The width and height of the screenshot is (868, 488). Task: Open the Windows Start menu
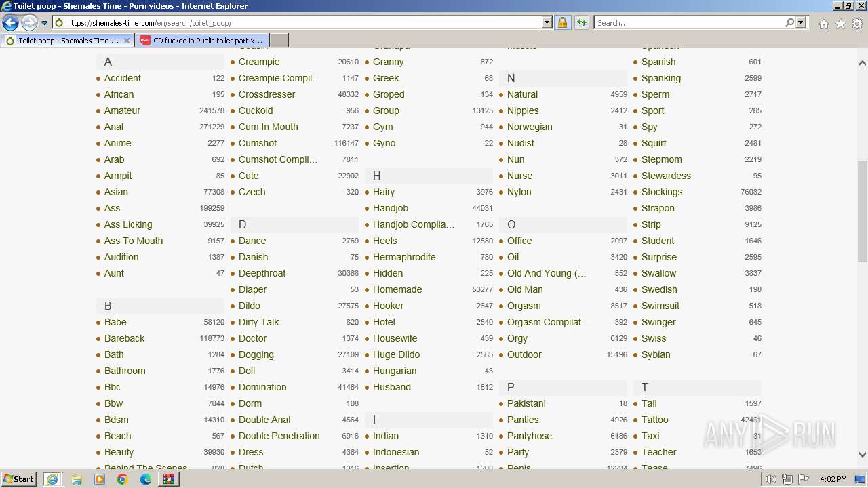(x=19, y=479)
